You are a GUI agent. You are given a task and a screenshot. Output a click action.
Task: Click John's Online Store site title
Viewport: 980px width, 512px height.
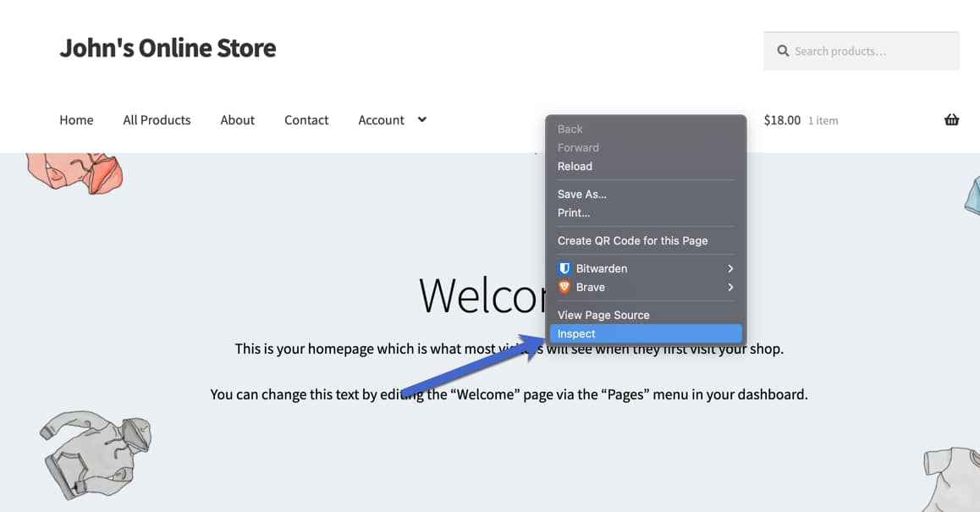(168, 48)
